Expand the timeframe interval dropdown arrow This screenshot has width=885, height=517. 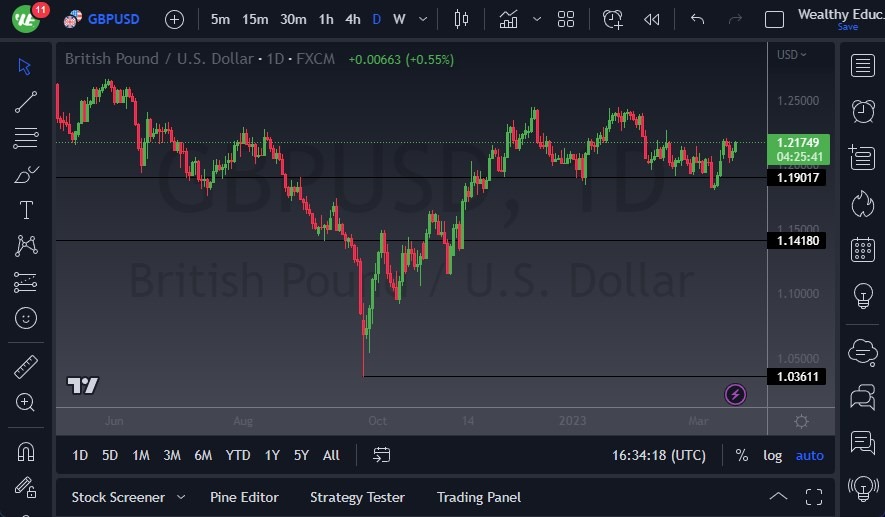click(x=424, y=19)
